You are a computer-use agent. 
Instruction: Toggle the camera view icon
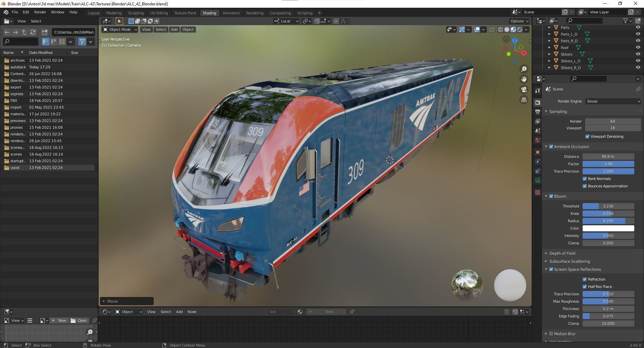(x=524, y=90)
